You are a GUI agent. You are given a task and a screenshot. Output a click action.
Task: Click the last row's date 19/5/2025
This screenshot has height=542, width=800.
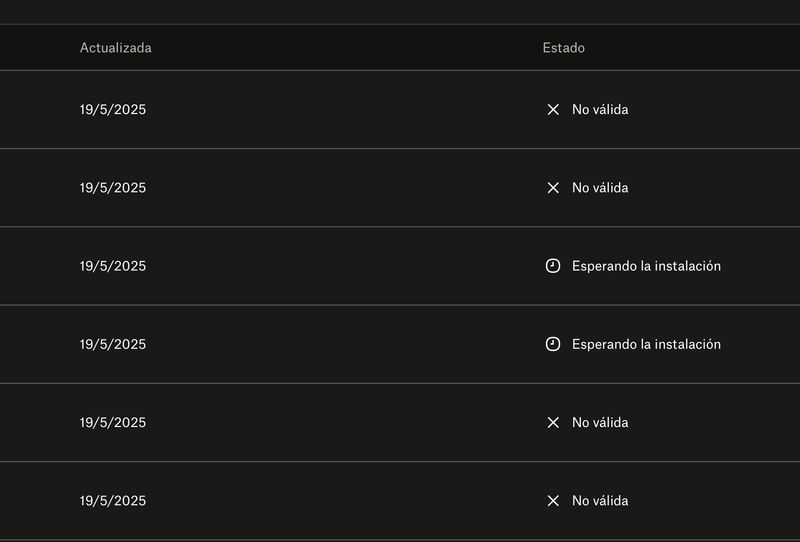pyautogui.click(x=113, y=501)
